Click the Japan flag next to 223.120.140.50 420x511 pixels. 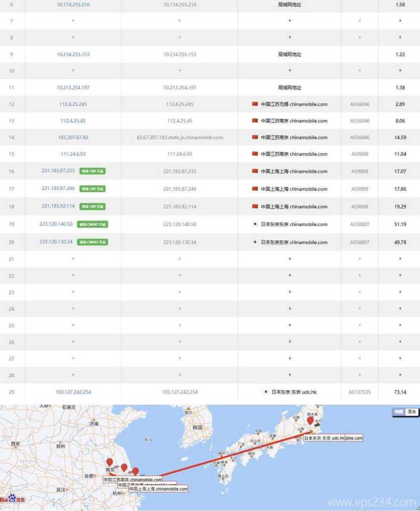(x=256, y=224)
